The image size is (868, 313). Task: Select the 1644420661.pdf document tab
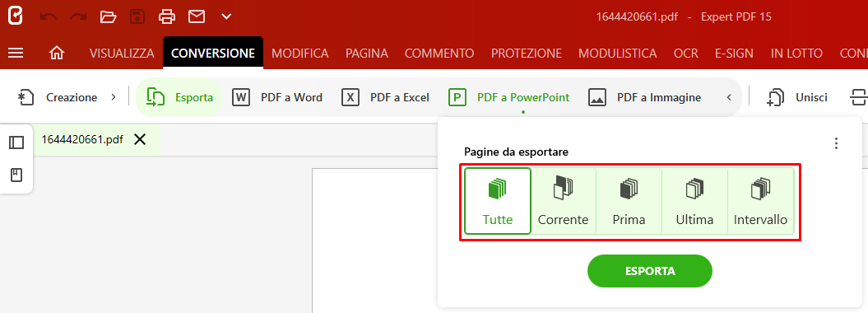coord(82,139)
